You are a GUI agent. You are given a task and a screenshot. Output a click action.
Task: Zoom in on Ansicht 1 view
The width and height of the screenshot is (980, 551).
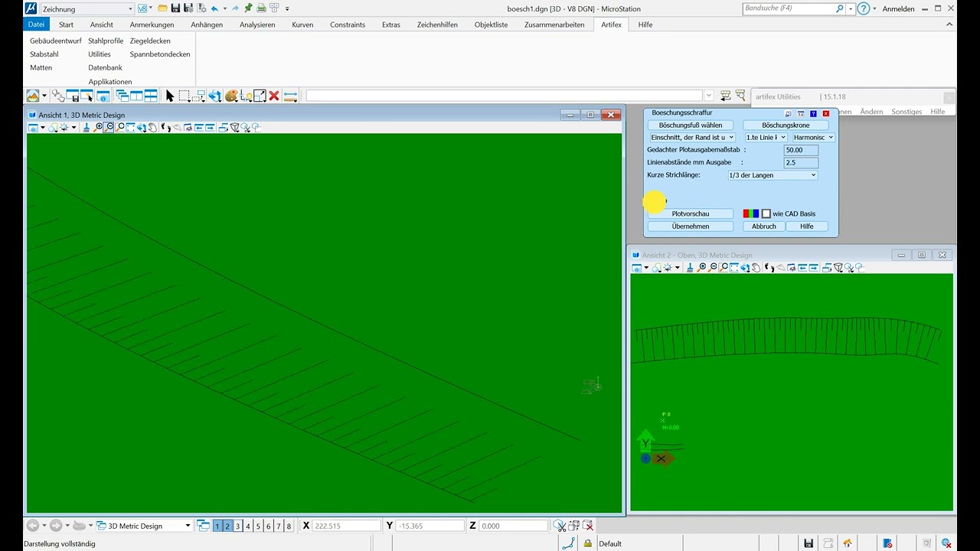click(98, 128)
